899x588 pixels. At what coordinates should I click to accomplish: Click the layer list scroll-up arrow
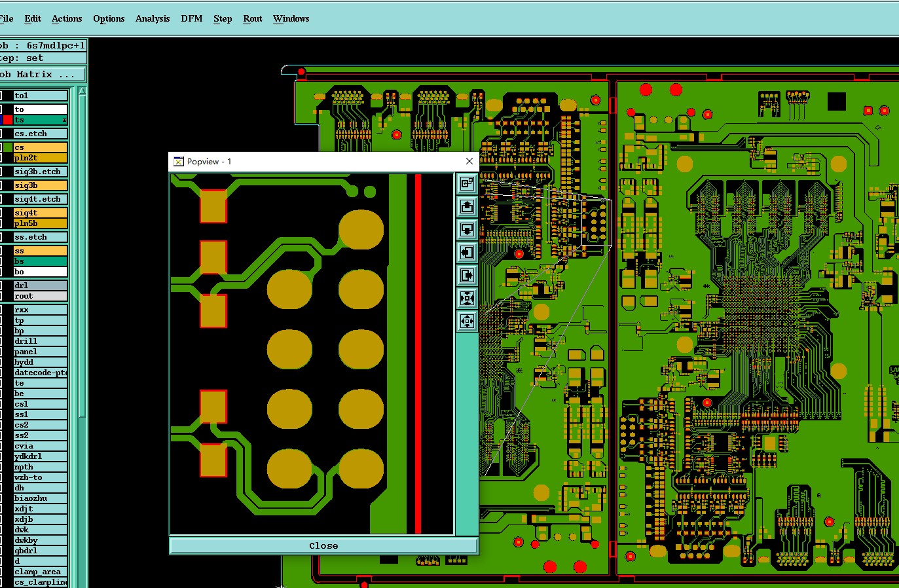click(82, 92)
